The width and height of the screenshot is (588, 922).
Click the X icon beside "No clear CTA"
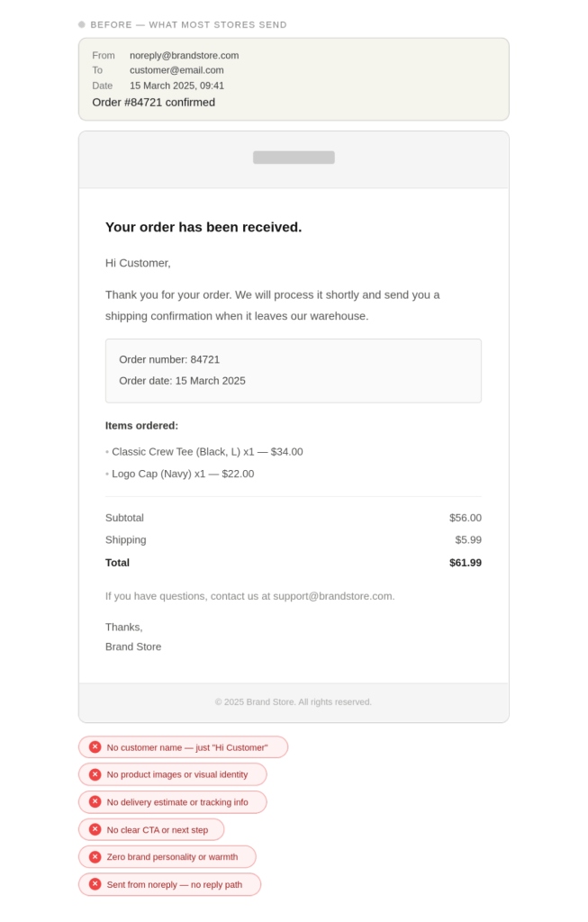(x=95, y=829)
